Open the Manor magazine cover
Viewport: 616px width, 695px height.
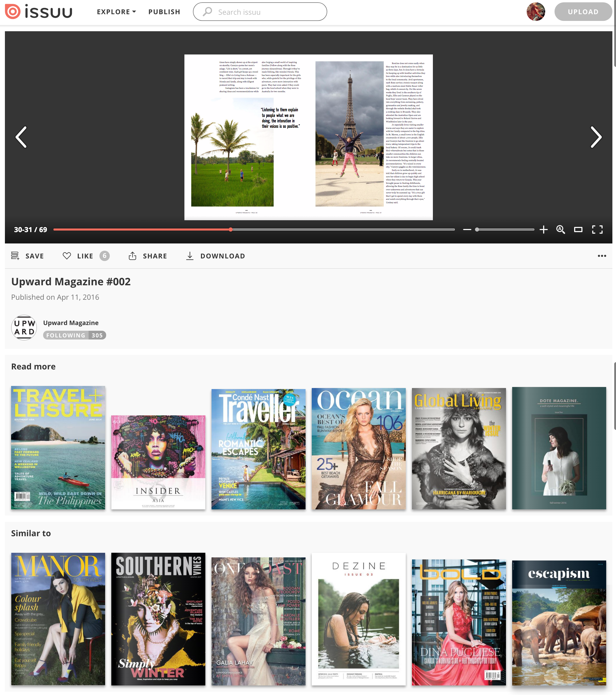point(58,619)
